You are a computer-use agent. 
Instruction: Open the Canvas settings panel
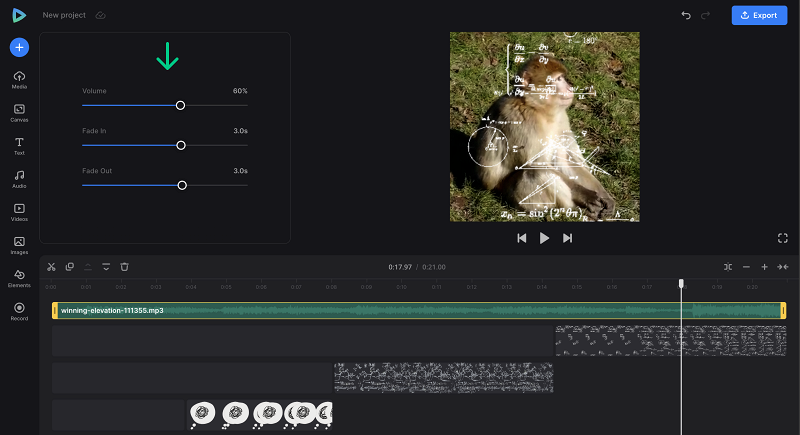pos(19,113)
